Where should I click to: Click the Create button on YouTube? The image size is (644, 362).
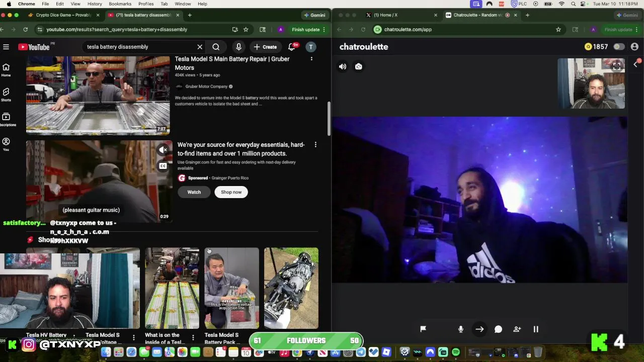tap(265, 47)
